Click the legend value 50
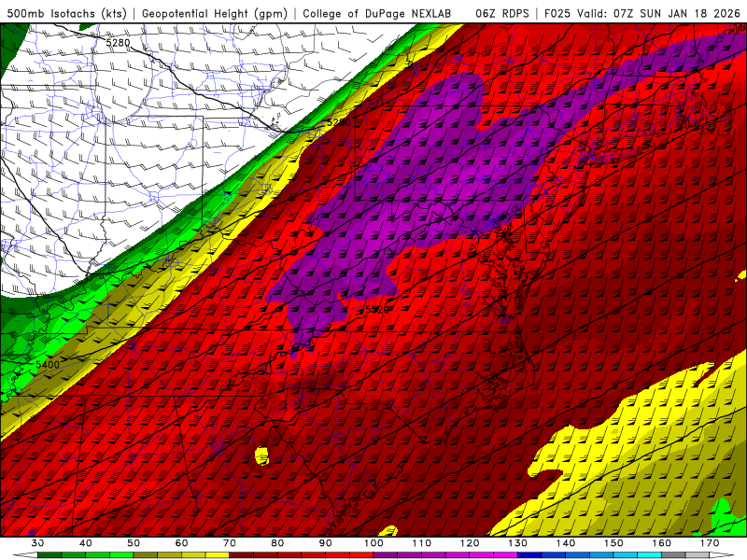Screen dimensions: 747x560 [x=134, y=543]
